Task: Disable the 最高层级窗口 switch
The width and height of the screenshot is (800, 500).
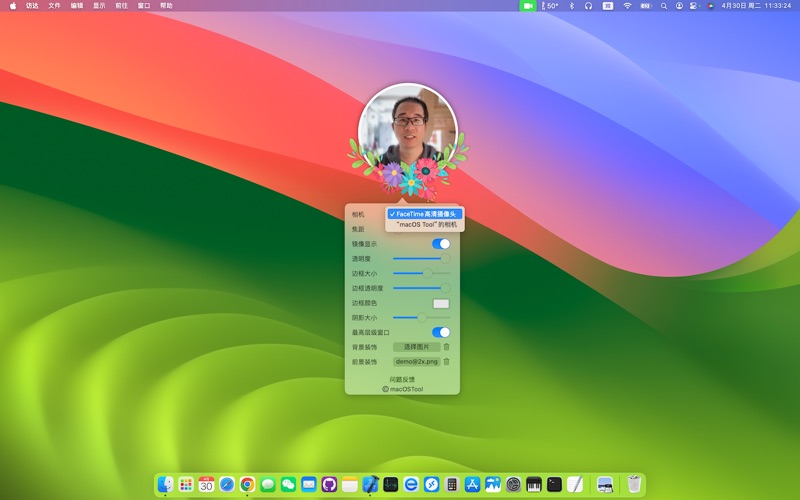Action: pos(441,332)
